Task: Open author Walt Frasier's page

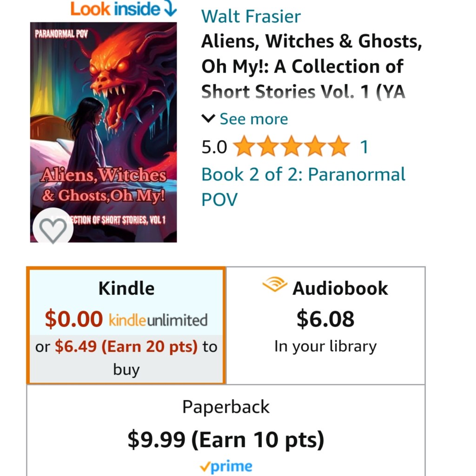Action: coord(251,17)
